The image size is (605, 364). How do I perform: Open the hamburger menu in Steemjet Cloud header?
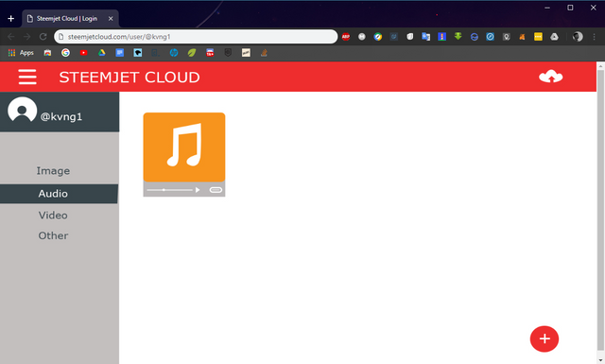[27, 77]
